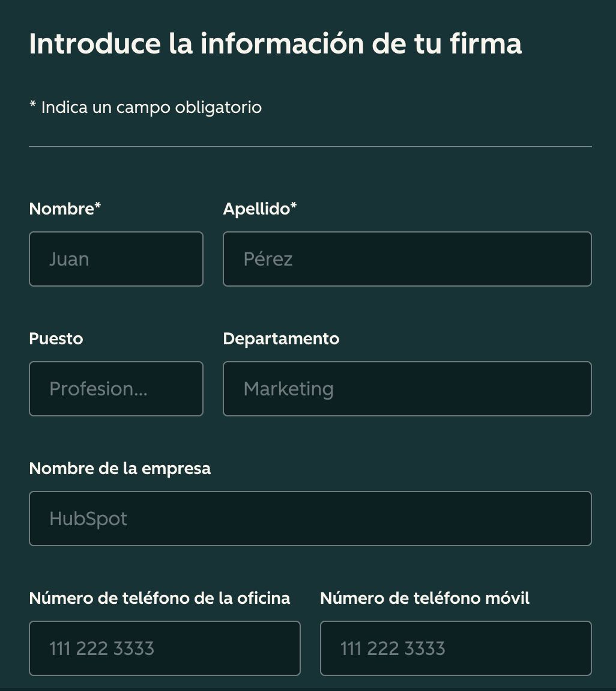
Task: Click the "Juan" placeholder text
Action: tap(69, 259)
